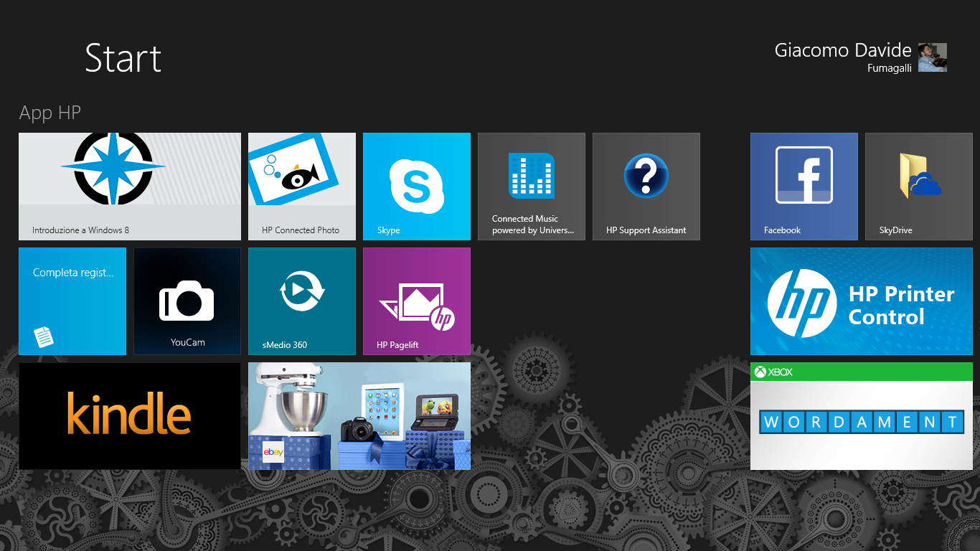980x551 pixels.
Task: Click the Giacomo Davide user account name
Action: pyautogui.click(x=843, y=50)
